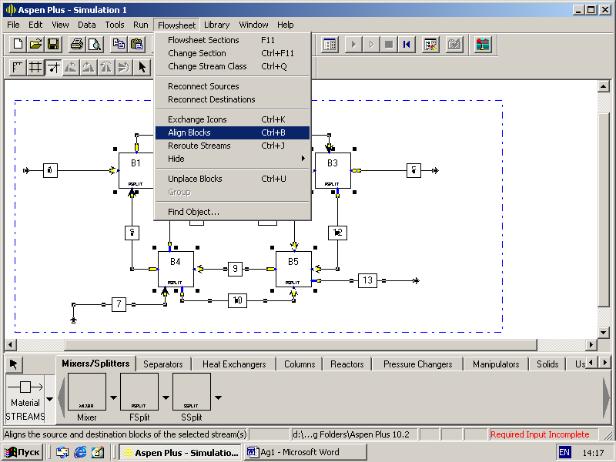Screen dimensions: 616x462
Task: Pick the SSplit block icon
Action: [x=191, y=392]
